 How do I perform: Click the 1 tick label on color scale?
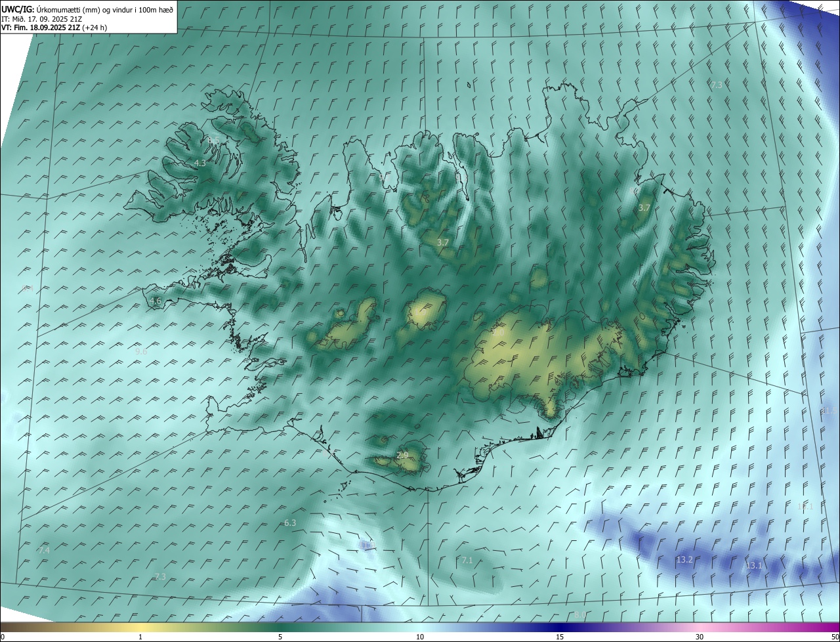click(x=140, y=637)
